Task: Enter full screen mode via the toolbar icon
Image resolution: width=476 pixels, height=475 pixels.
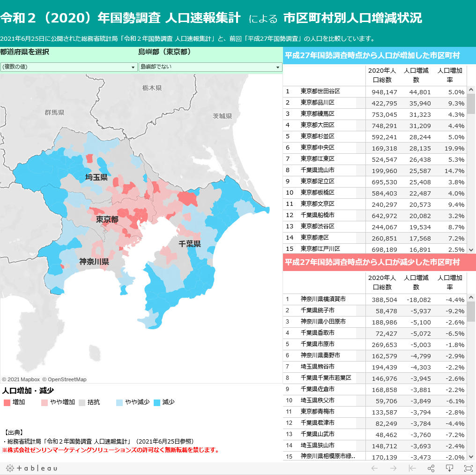Action: pos(468,468)
